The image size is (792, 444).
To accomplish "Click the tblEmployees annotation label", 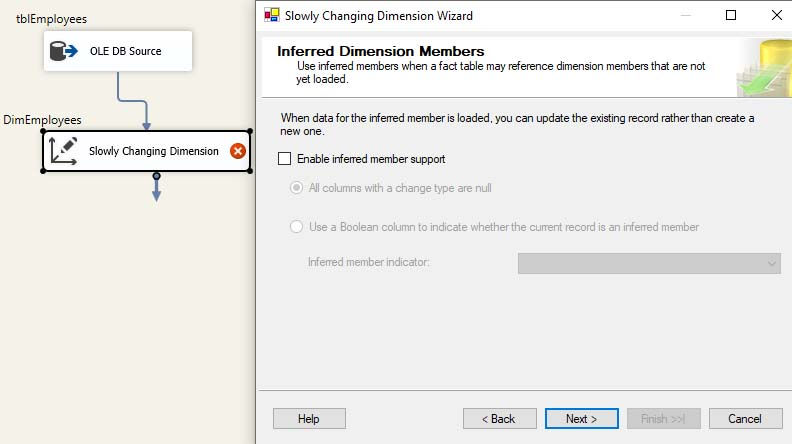I will 52,19.
